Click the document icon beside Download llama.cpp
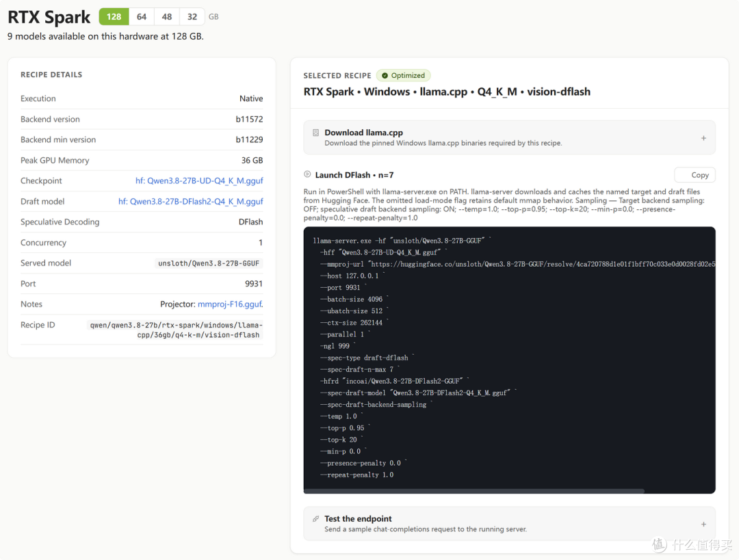 (x=315, y=133)
